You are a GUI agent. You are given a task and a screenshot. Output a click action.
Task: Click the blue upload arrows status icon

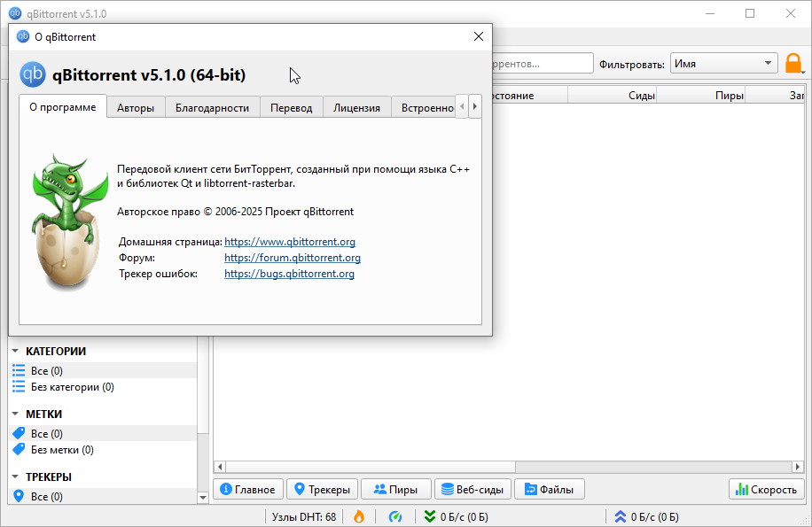pos(620,516)
